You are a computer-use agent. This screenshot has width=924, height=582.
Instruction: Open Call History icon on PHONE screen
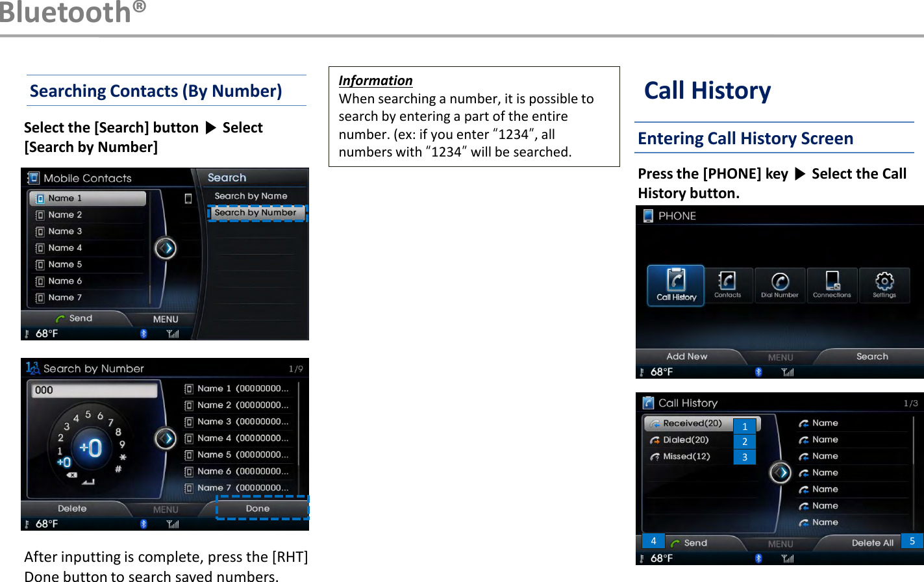click(676, 285)
